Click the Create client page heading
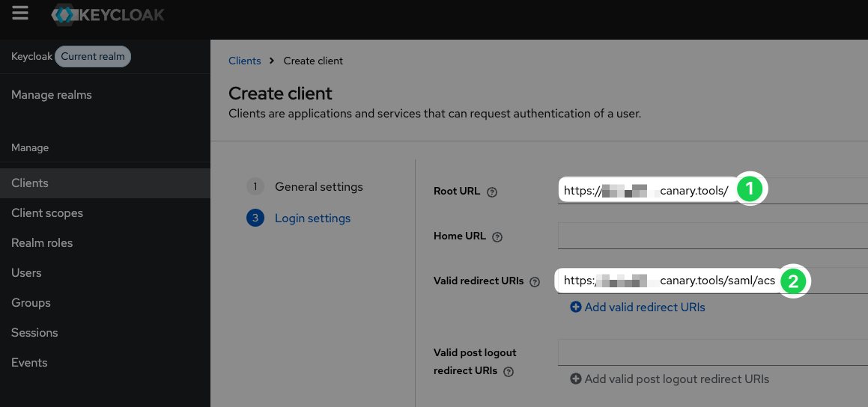This screenshot has height=407, width=868. point(281,94)
